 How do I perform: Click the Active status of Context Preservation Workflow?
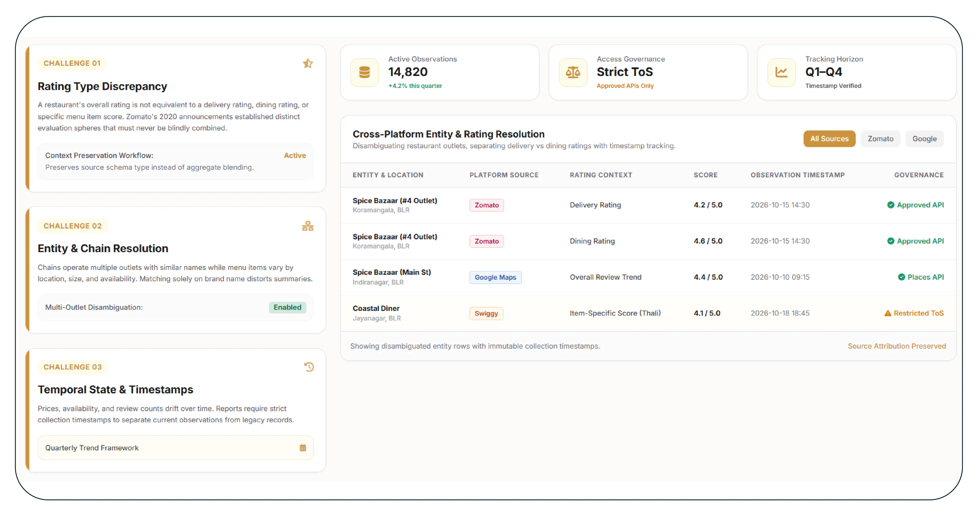295,155
